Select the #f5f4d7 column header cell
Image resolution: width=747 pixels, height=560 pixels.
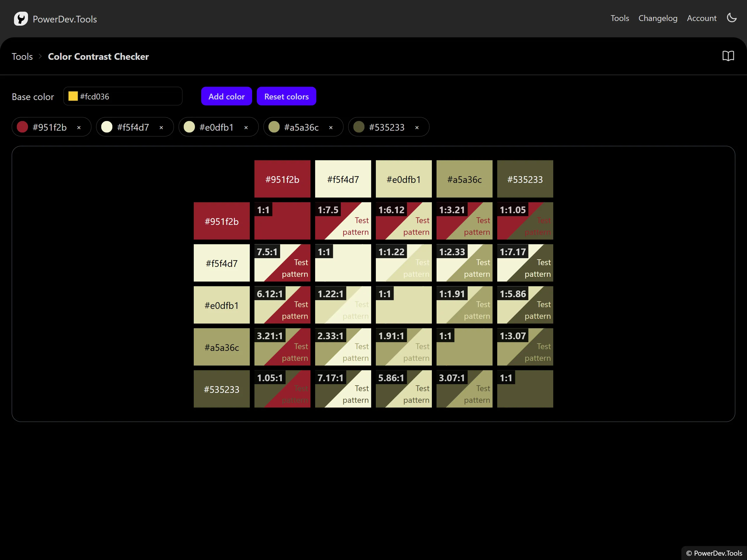click(x=343, y=179)
